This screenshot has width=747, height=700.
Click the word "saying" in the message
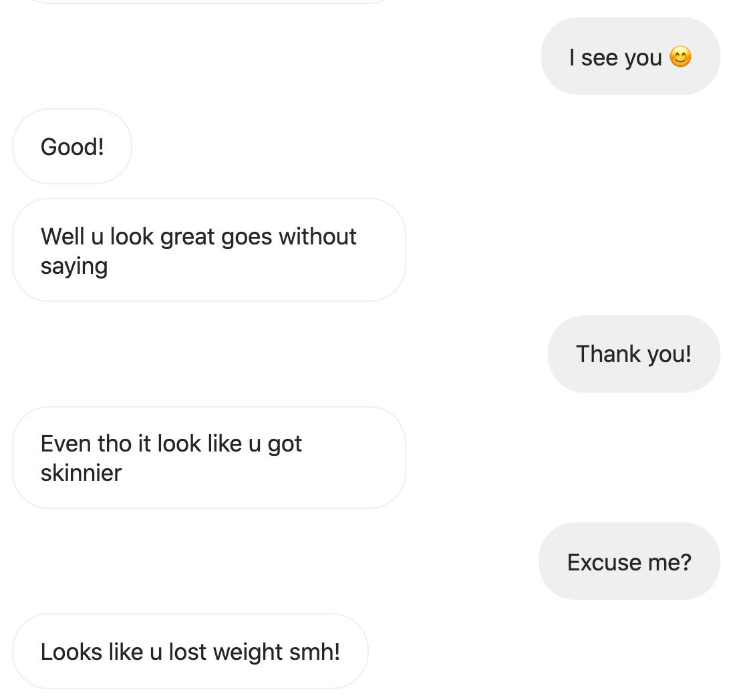pyautogui.click(x=73, y=266)
